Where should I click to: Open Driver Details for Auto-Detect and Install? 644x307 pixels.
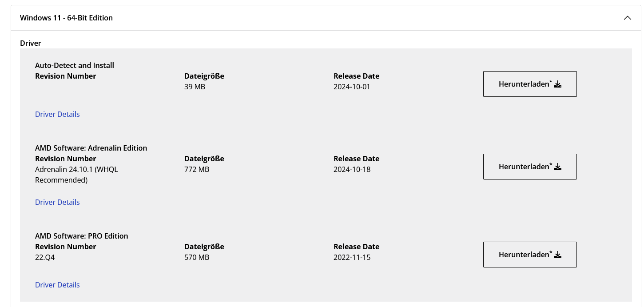(x=57, y=114)
